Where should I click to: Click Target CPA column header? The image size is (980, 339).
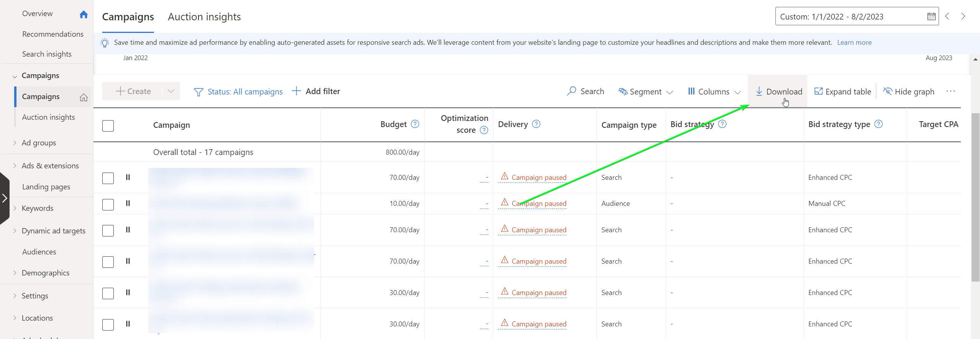click(938, 124)
